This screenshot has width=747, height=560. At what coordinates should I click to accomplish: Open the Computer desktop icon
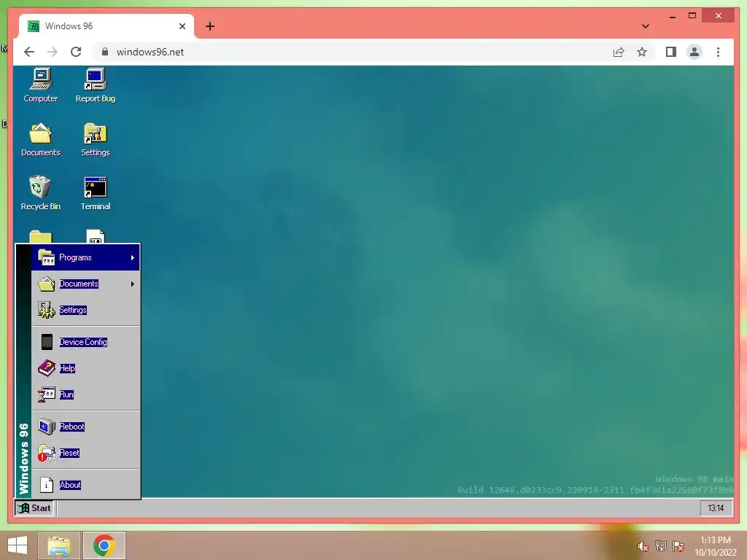pyautogui.click(x=41, y=85)
